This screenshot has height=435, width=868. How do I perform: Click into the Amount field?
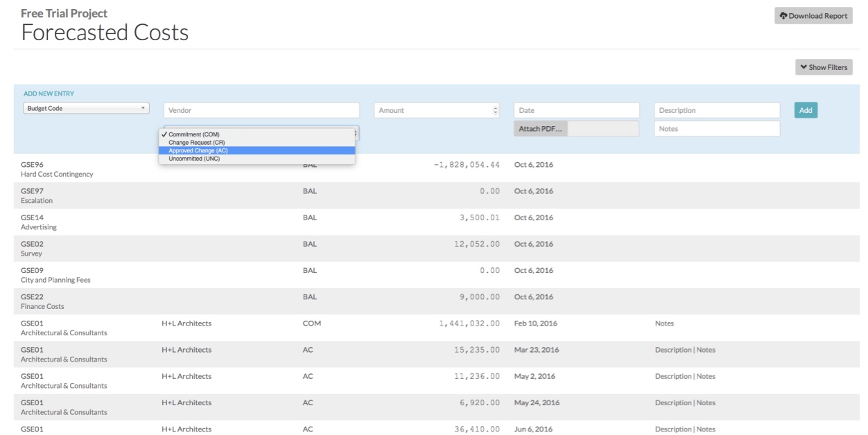(x=437, y=110)
